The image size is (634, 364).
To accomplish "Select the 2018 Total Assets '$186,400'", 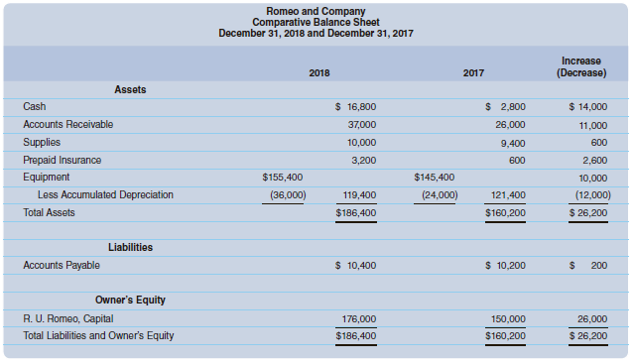I will coord(356,213).
